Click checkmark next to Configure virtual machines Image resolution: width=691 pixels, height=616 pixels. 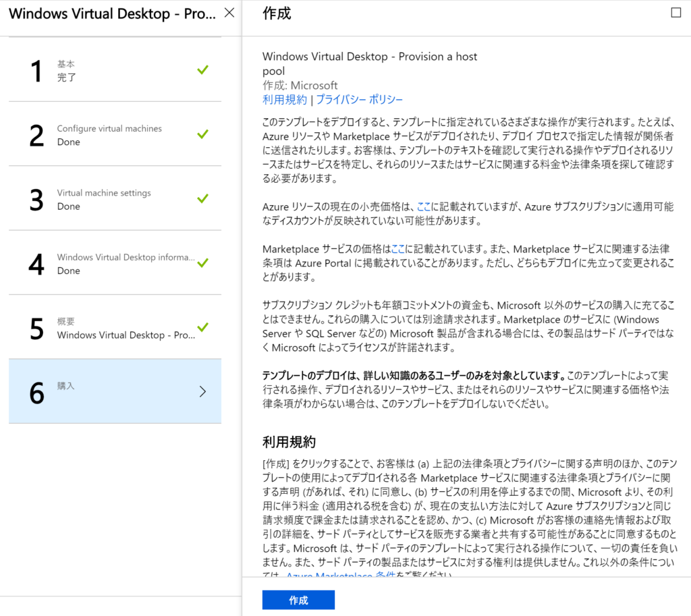point(202,134)
